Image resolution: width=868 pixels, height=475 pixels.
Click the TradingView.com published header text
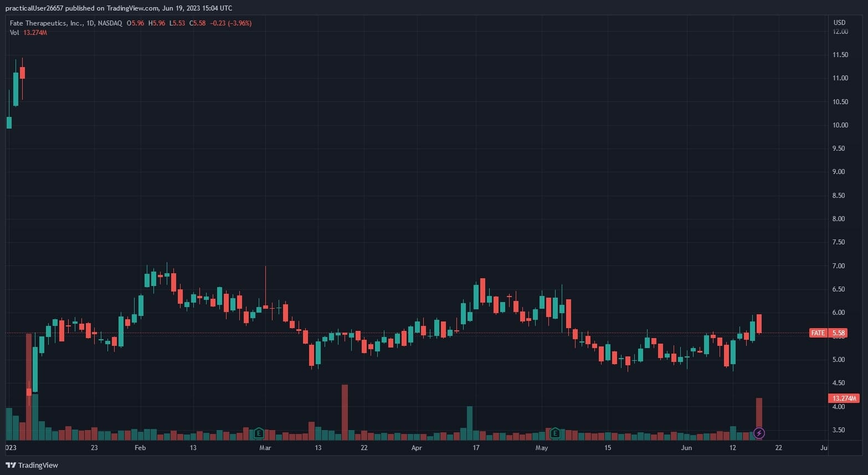119,8
